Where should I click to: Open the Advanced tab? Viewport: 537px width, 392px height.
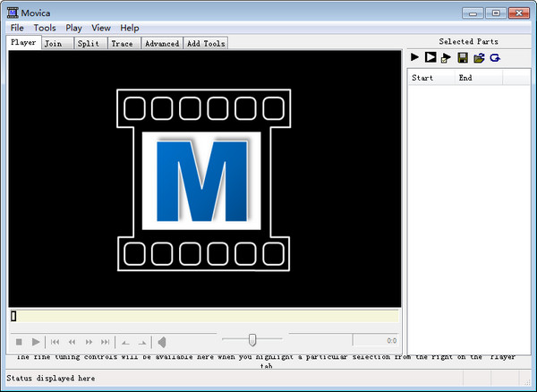coord(162,43)
